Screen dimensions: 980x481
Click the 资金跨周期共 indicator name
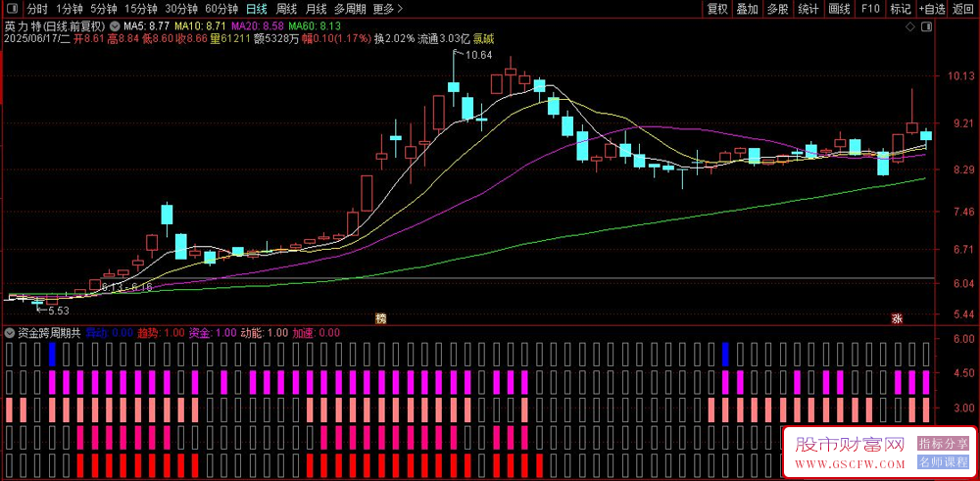coord(49,333)
